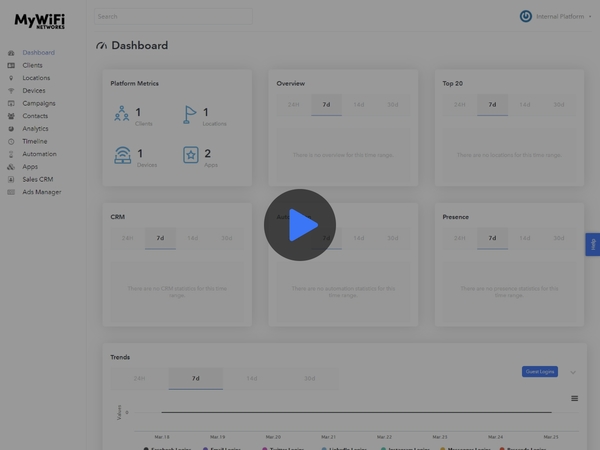Select 30d in Overview card
This screenshot has height=450, width=600.
coord(393,104)
